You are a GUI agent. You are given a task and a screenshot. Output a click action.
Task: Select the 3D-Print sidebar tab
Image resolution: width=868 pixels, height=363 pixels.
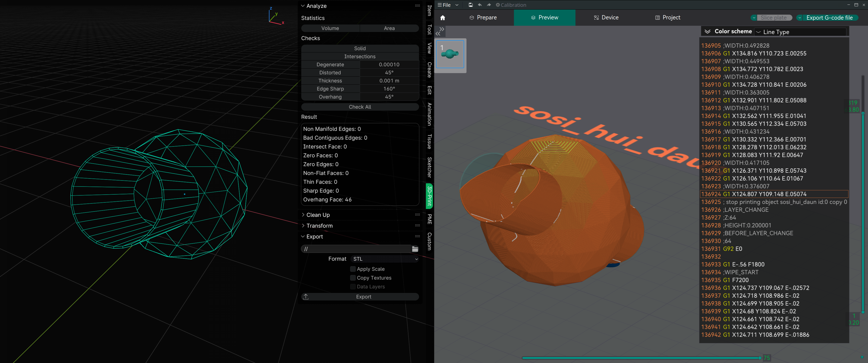click(x=429, y=196)
